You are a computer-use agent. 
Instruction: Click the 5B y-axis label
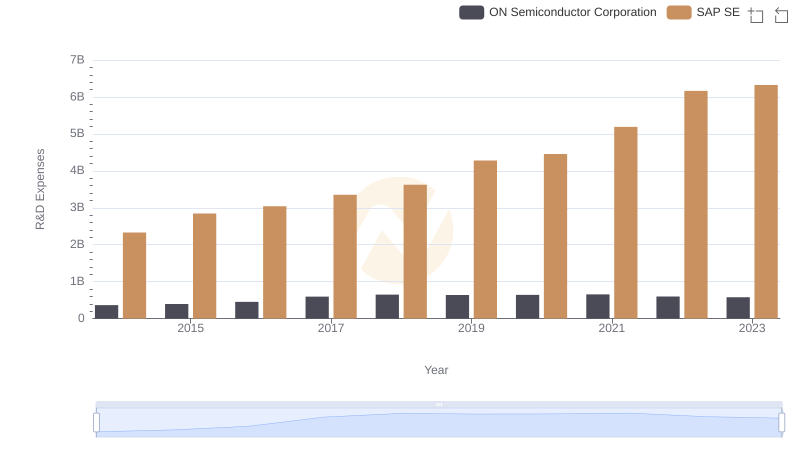pos(77,134)
